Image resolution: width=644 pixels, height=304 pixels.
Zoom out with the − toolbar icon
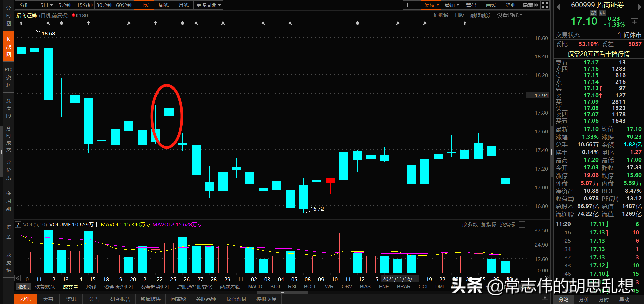[416, 5]
